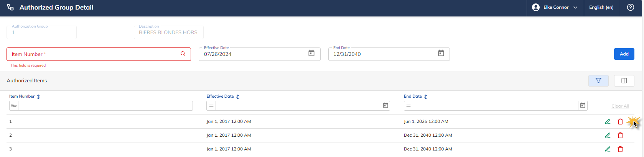Open the End Date calendar picker
644x157 pixels.
click(441, 53)
